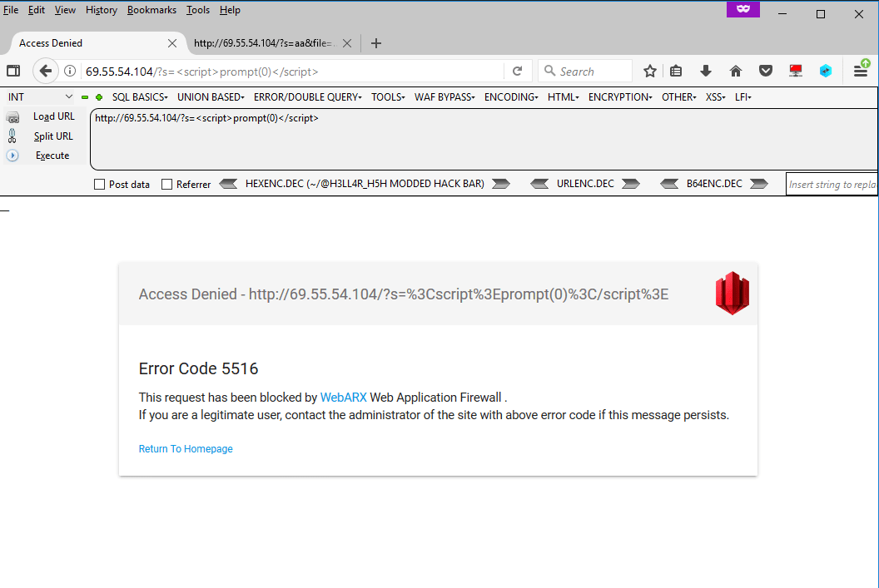Click the private browsing mask icon
The height and width of the screenshot is (588, 879).
[x=742, y=9]
